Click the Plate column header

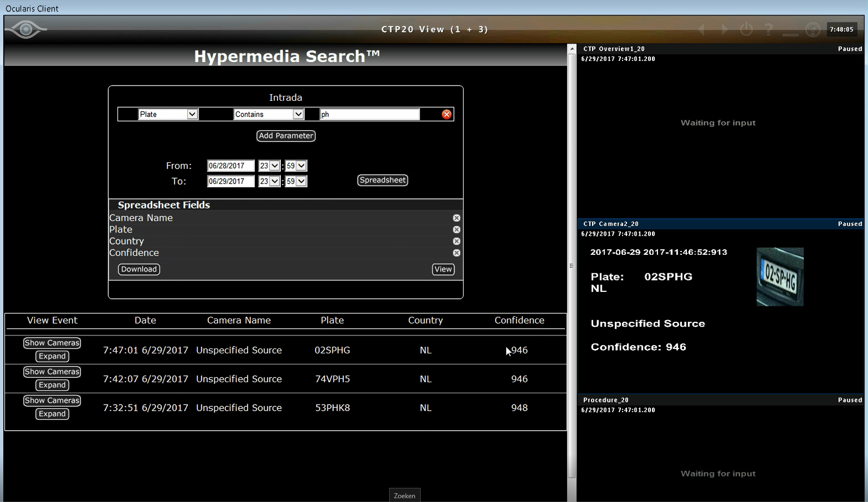coord(332,320)
